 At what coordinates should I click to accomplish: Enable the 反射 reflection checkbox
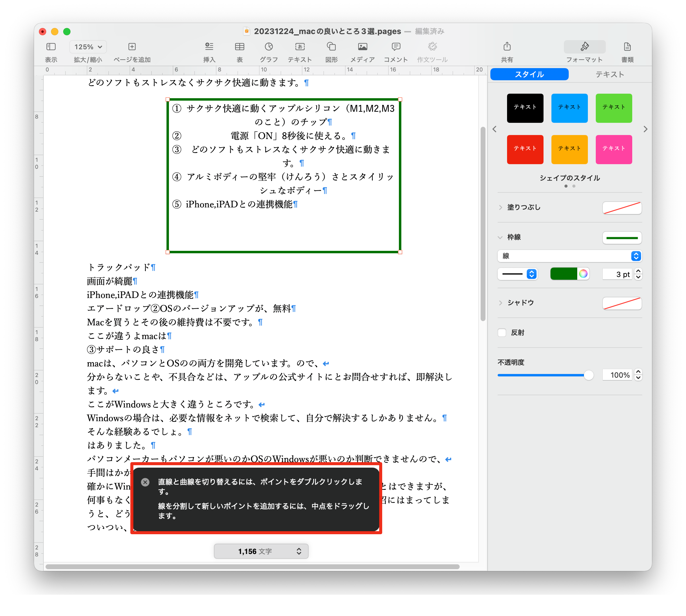pyautogui.click(x=502, y=333)
